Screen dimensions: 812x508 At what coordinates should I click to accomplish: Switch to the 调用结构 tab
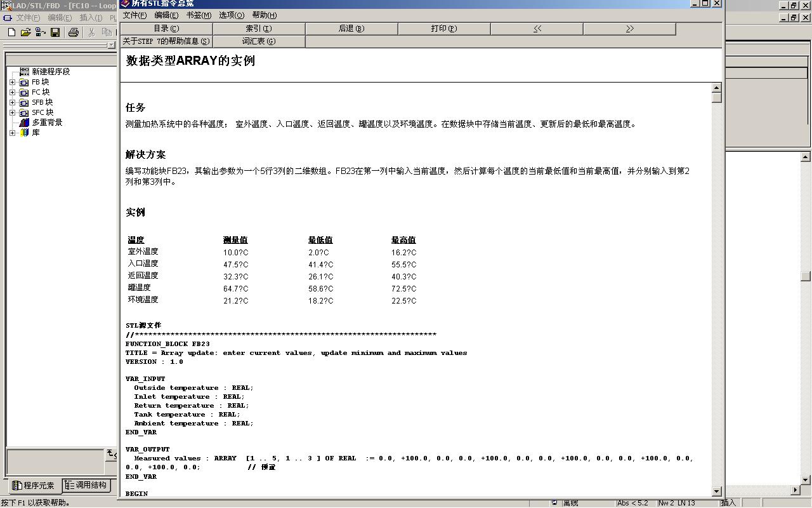tap(87, 485)
